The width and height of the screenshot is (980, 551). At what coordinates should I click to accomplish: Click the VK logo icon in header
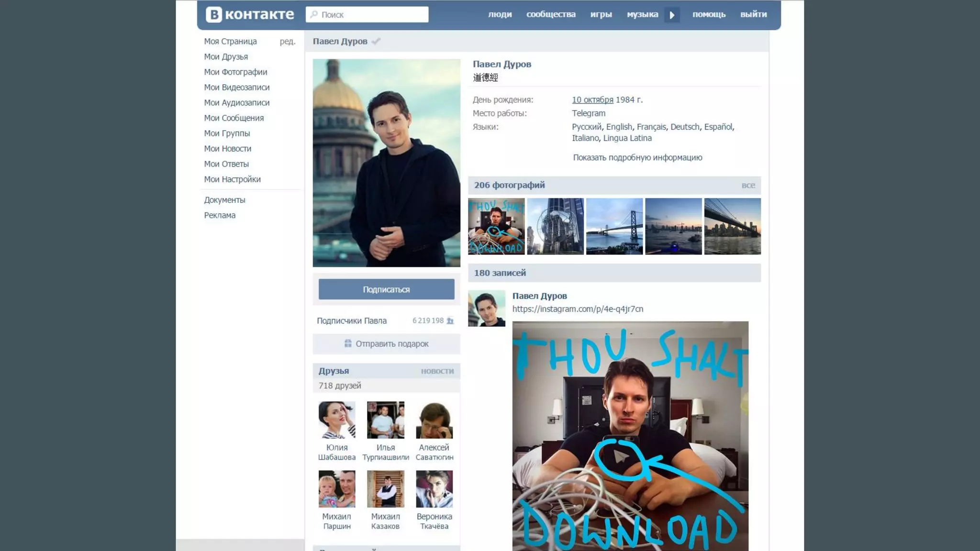tap(214, 14)
